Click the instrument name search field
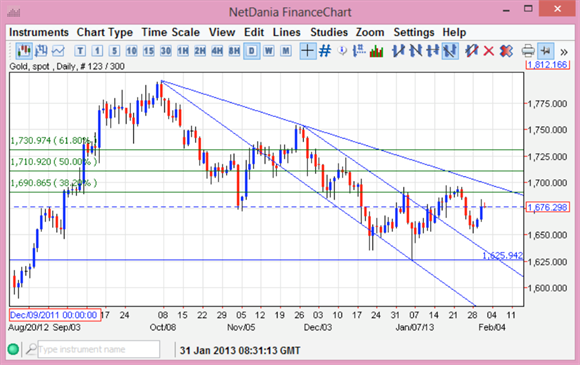The image size is (580, 365). click(99, 349)
